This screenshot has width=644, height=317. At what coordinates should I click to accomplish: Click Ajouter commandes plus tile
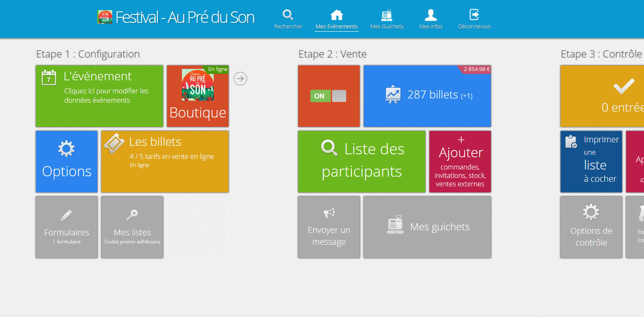460,161
